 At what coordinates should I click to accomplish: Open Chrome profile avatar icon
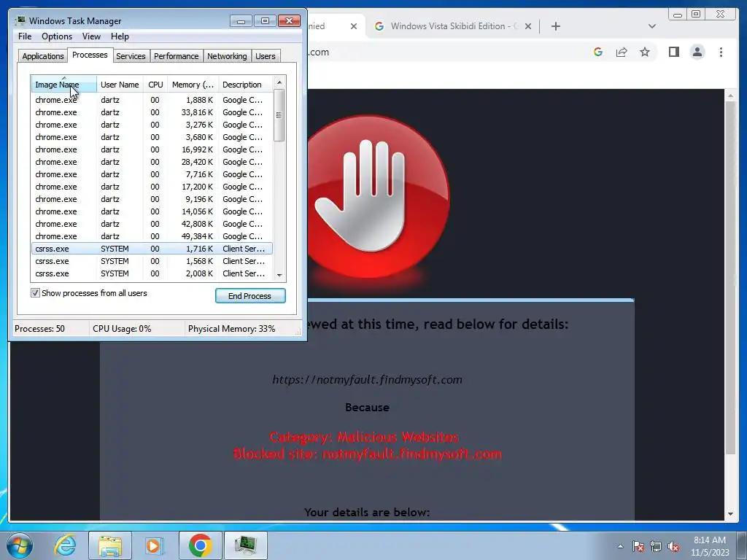697,52
